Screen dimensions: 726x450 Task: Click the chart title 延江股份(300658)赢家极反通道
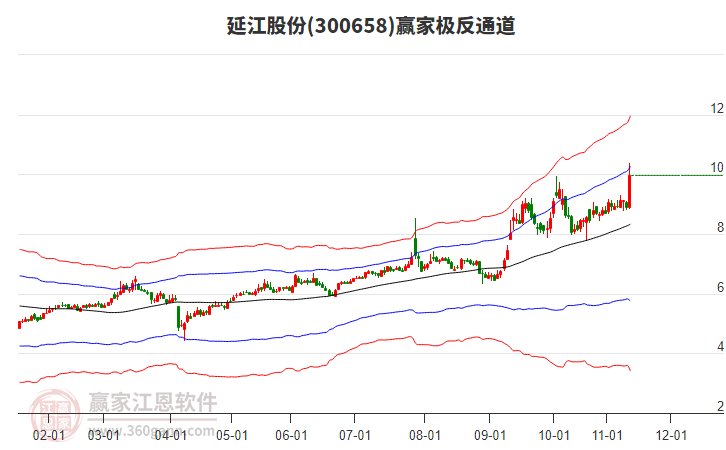[370, 25]
